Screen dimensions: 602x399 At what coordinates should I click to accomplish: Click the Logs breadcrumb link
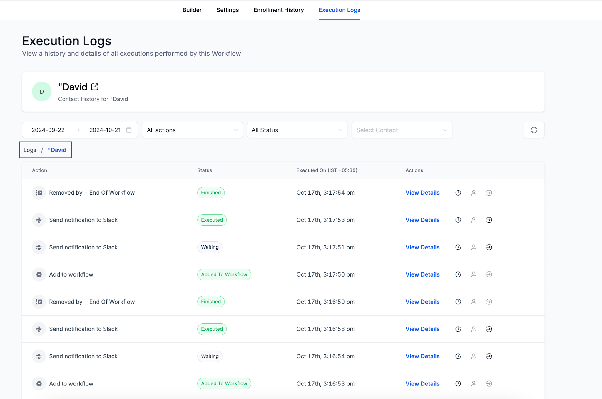(30, 150)
